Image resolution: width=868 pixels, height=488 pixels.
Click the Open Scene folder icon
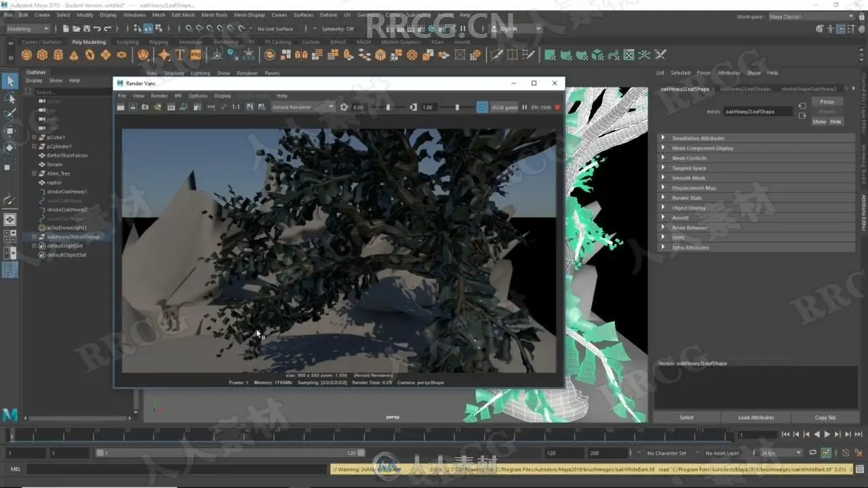coord(77,28)
